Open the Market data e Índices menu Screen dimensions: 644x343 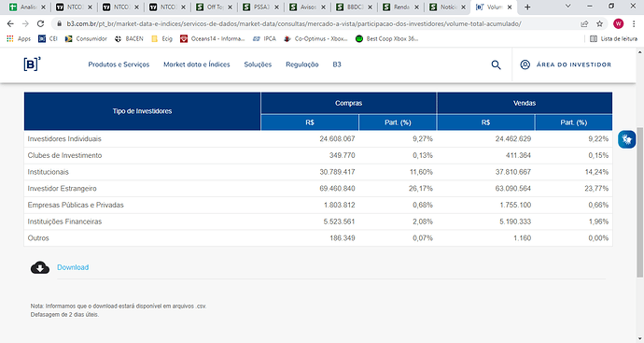pyautogui.click(x=197, y=64)
